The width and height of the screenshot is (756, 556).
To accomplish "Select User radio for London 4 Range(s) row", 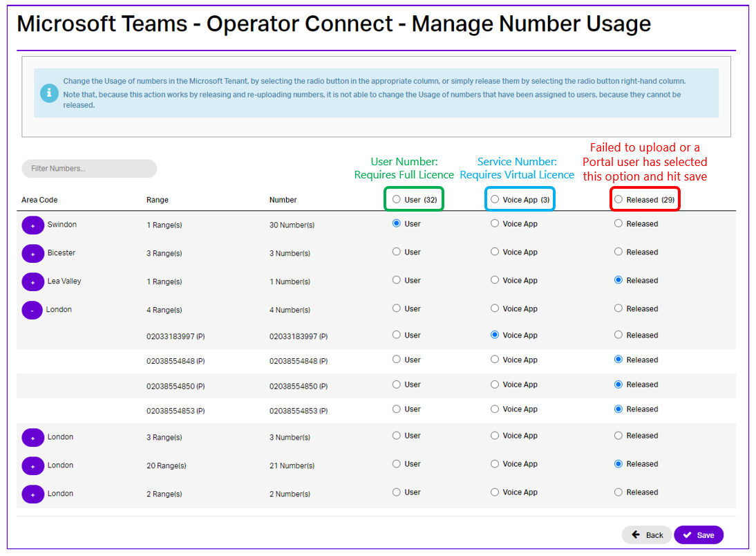I will coord(397,308).
